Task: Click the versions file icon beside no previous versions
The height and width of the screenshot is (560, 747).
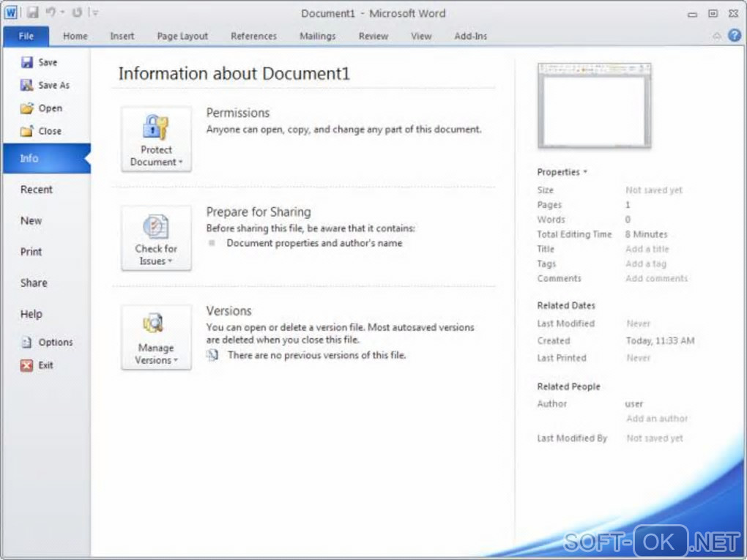Action: point(212,355)
